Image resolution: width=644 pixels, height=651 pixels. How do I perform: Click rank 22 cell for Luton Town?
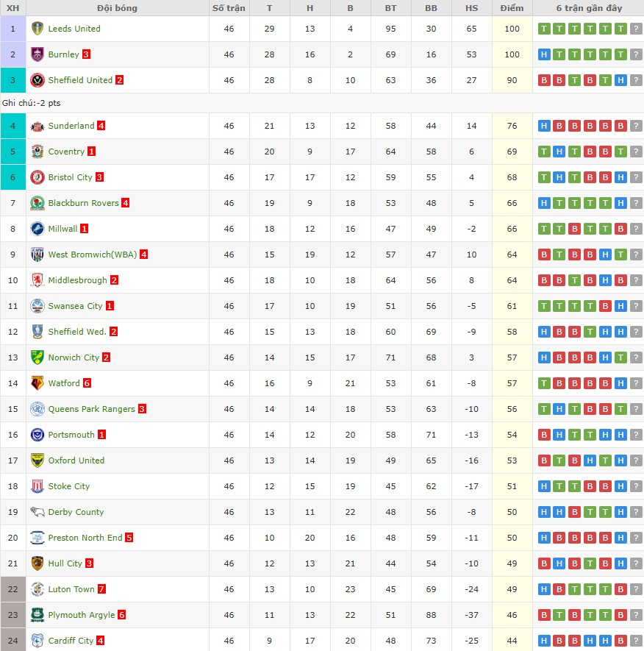(x=12, y=589)
